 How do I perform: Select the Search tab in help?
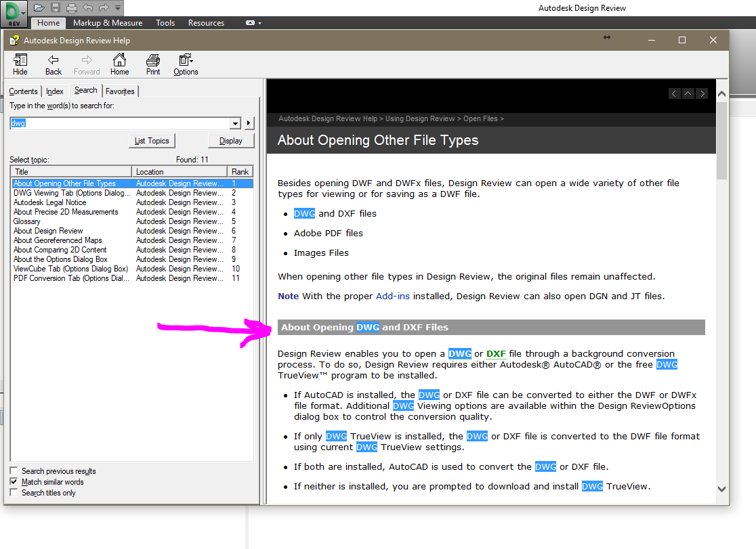click(x=85, y=90)
